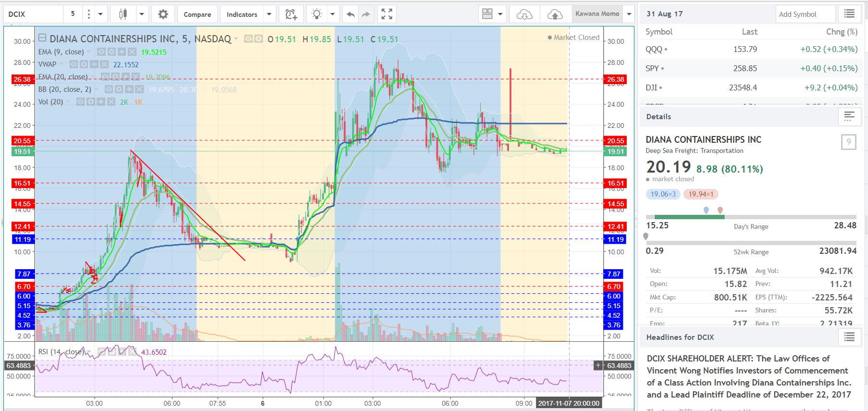Image resolution: width=868 pixels, height=411 pixels.
Task: Click the chart layout grid icon
Action: click(x=487, y=14)
